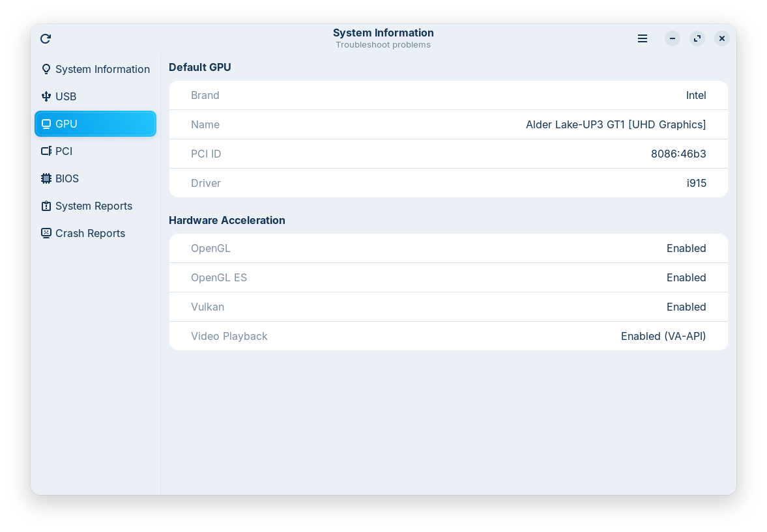
Task: Click the refresh icon in the header
Action: tap(46, 39)
